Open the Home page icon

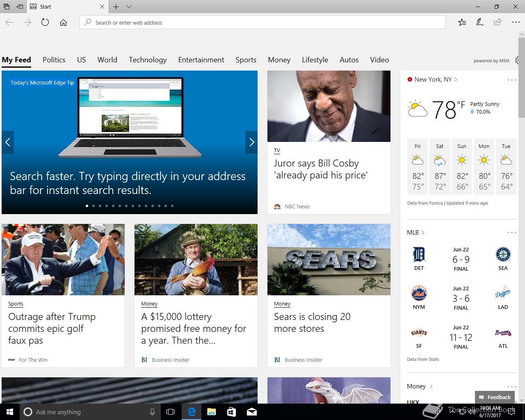pyautogui.click(x=63, y=23)
